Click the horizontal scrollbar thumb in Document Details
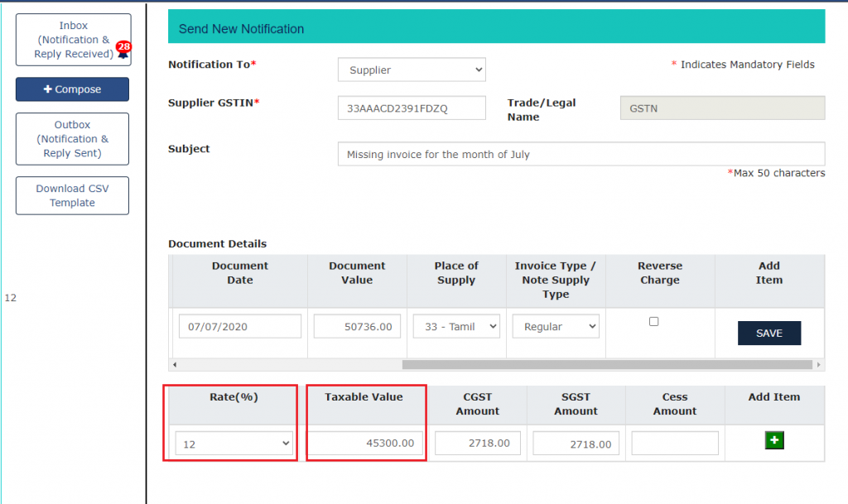 click(x=607, y=365)
